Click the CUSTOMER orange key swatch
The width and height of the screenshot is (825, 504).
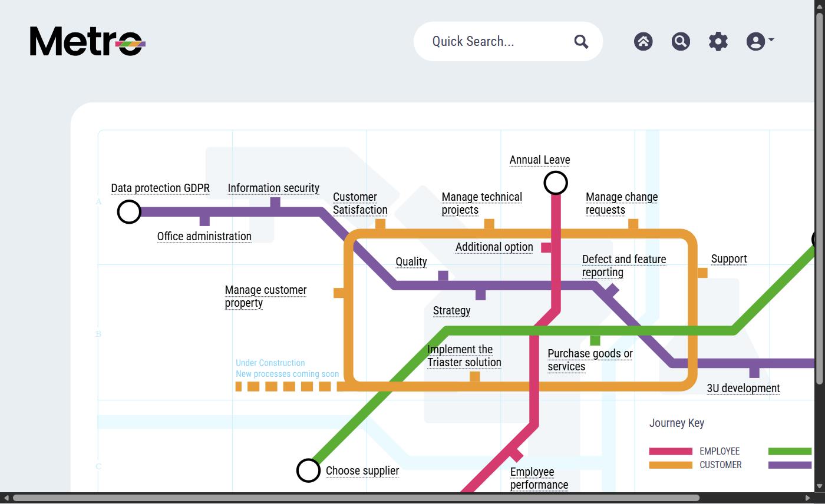(x=671, y=465)
